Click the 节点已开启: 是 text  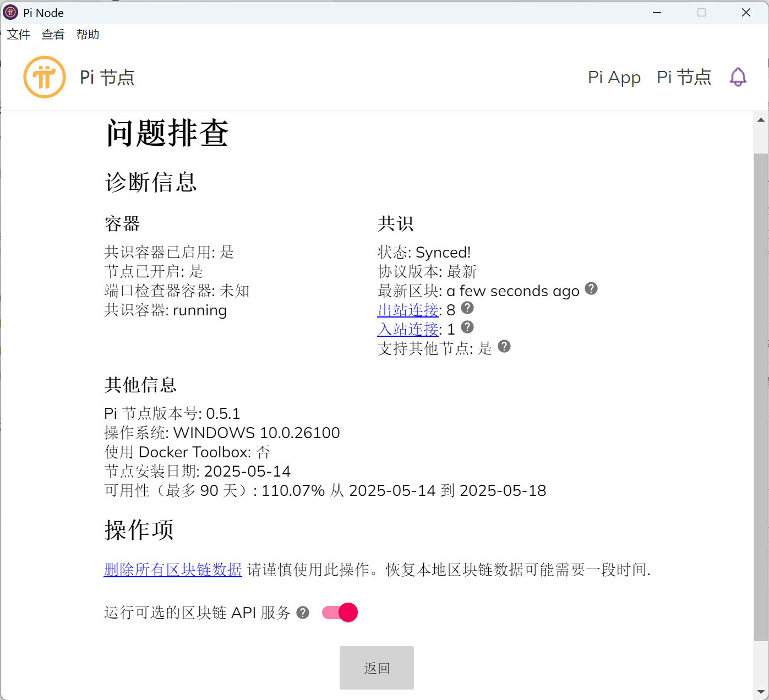click(154, 272)
